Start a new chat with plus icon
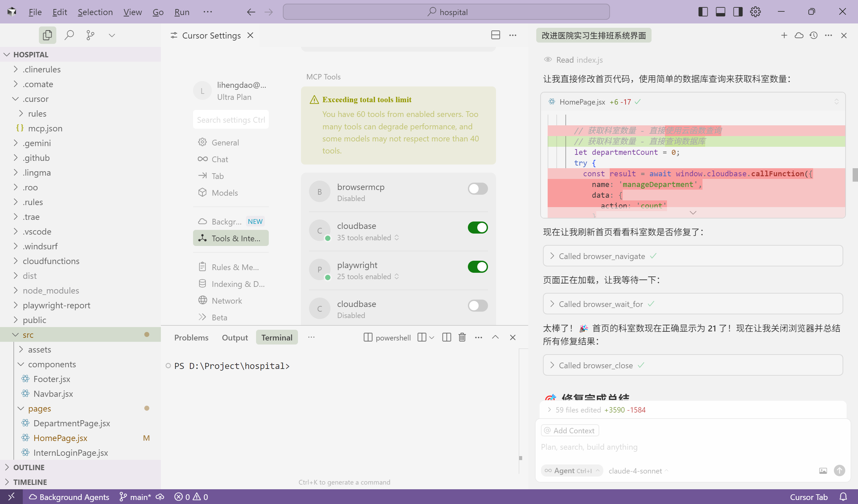 coord(784,36)
